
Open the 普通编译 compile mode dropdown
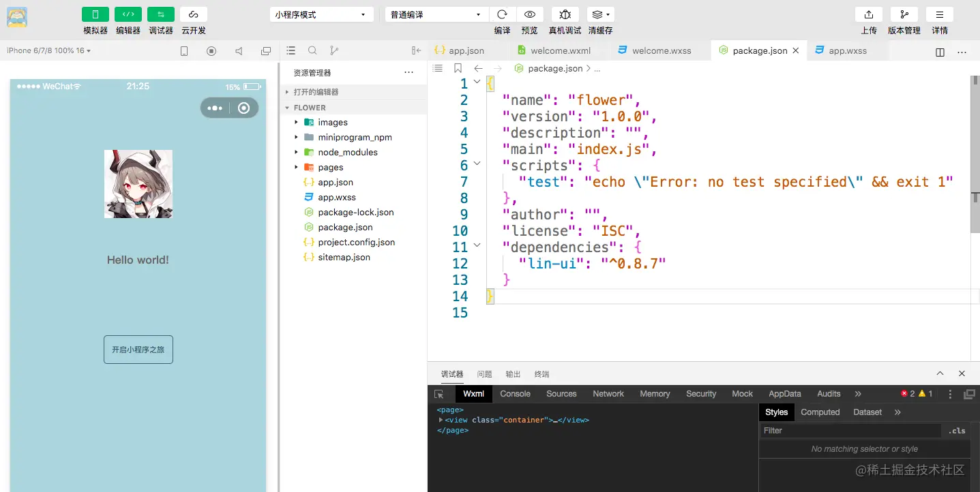[436, 14]
